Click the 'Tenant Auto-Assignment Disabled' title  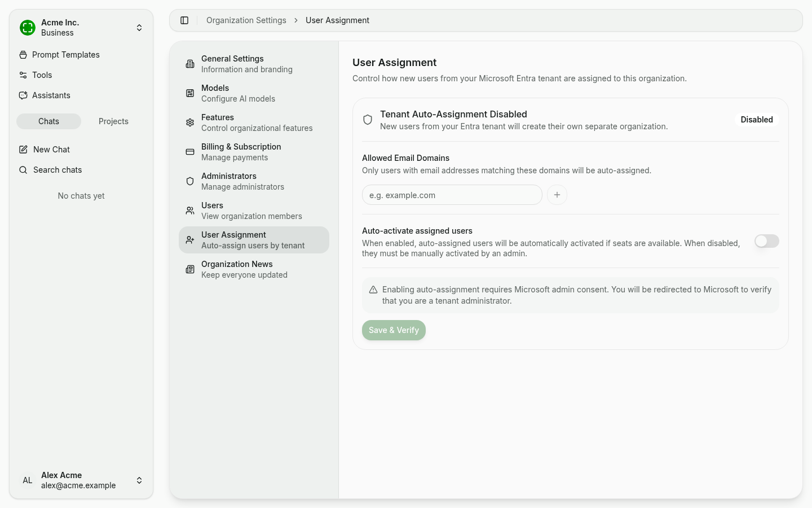pos(453,114)
